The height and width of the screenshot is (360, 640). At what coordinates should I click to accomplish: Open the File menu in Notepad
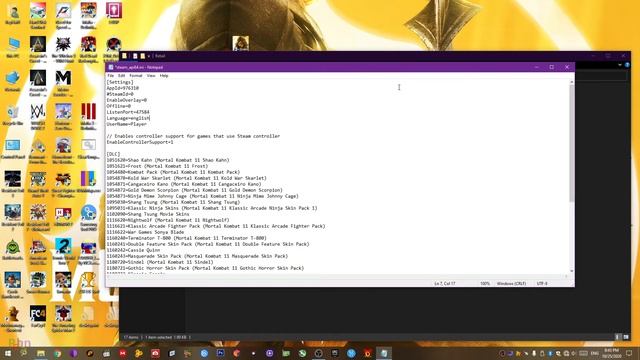coord(111,76)
